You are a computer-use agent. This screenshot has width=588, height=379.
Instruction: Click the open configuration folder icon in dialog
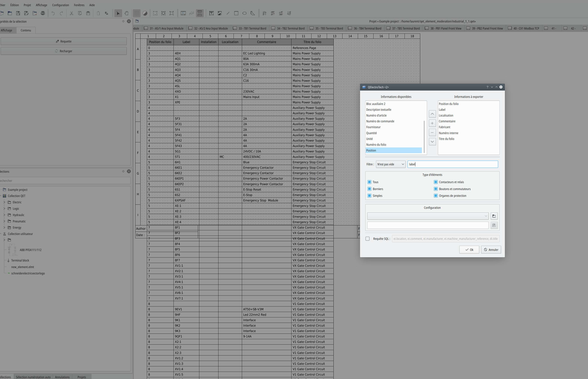coord(494,216)
